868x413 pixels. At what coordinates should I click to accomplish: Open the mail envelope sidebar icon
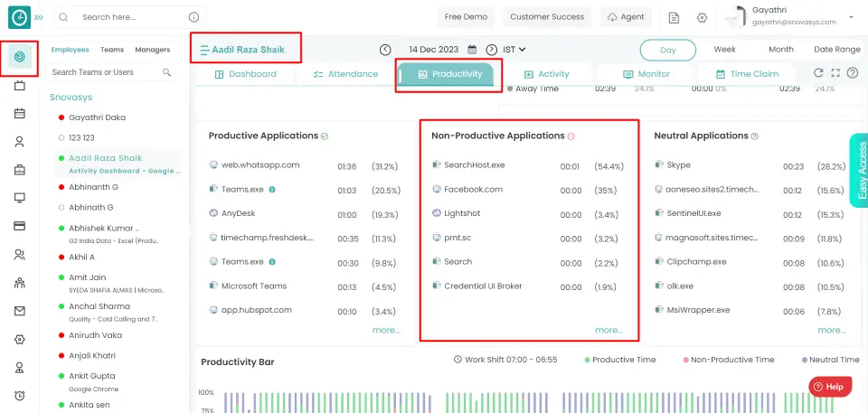[x=19, y=311]
